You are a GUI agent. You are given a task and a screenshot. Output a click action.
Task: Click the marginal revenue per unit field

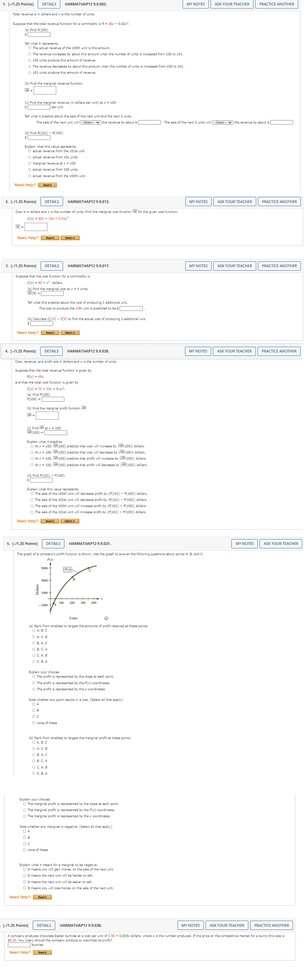tap(39, 107)
